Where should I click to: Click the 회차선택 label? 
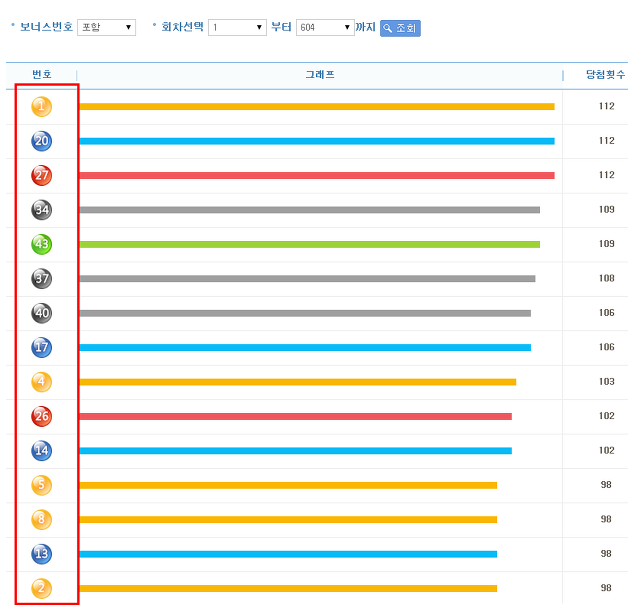[x=183, y=27]
